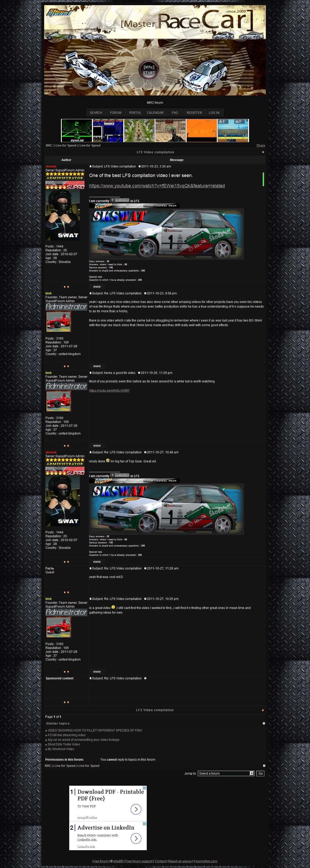Click up arrow below skswat's 10:48 am post

(x=65, y=562)
